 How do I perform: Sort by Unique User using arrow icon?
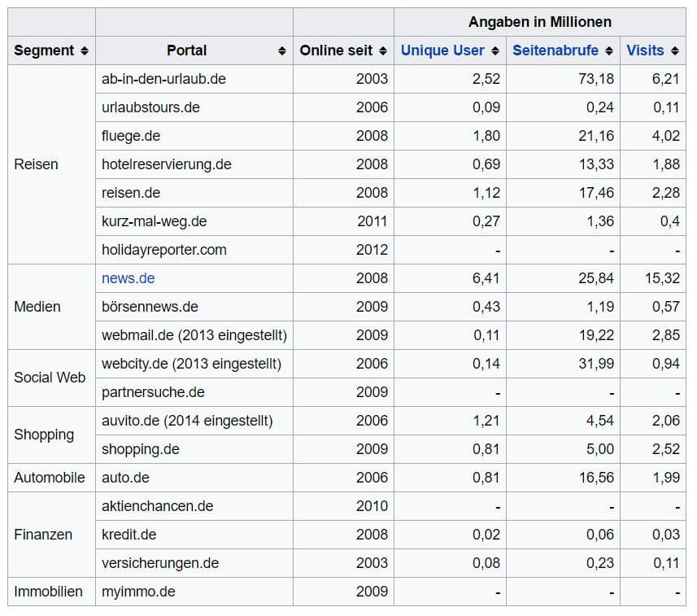tap(494, 50)
